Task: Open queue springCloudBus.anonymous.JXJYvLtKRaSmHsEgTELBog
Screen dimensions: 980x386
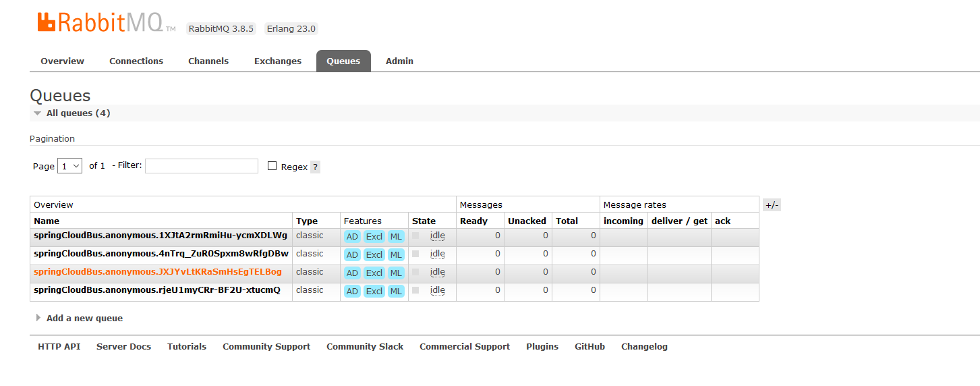Action: [x=158, y=272]
